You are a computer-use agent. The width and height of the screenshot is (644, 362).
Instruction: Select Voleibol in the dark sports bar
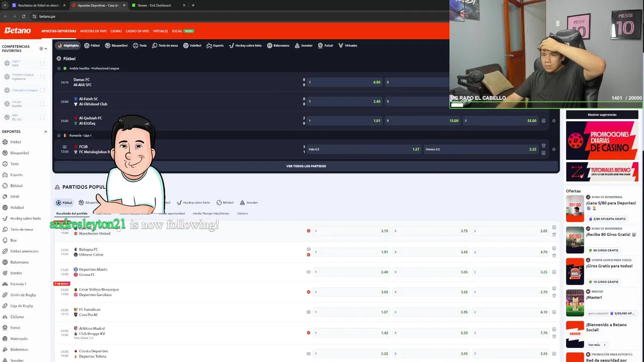tap(192, 45)
